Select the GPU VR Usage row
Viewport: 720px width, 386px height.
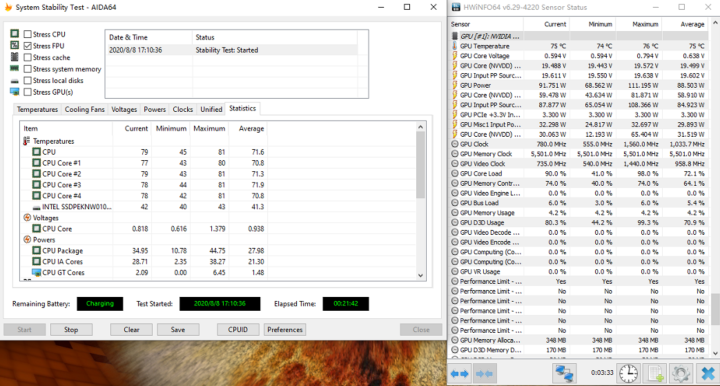[x=579, y=272]
